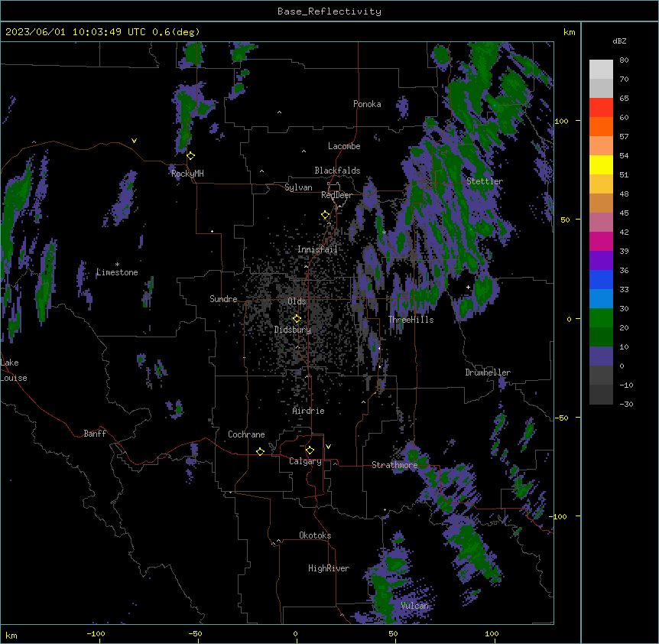This screenshot has height=644, width=659.
Task: Click the Stettler town label
Action: [x=485, y=181]
